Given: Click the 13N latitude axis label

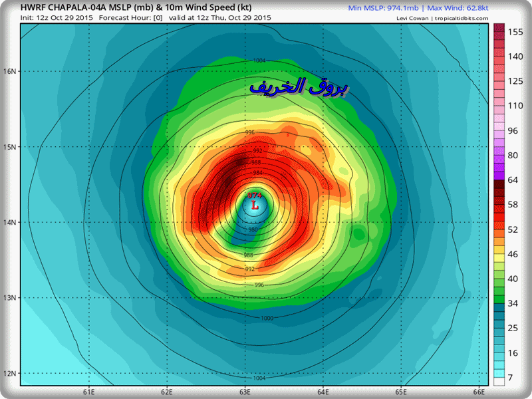Looking at the screenshot, I should pos(10,297).
